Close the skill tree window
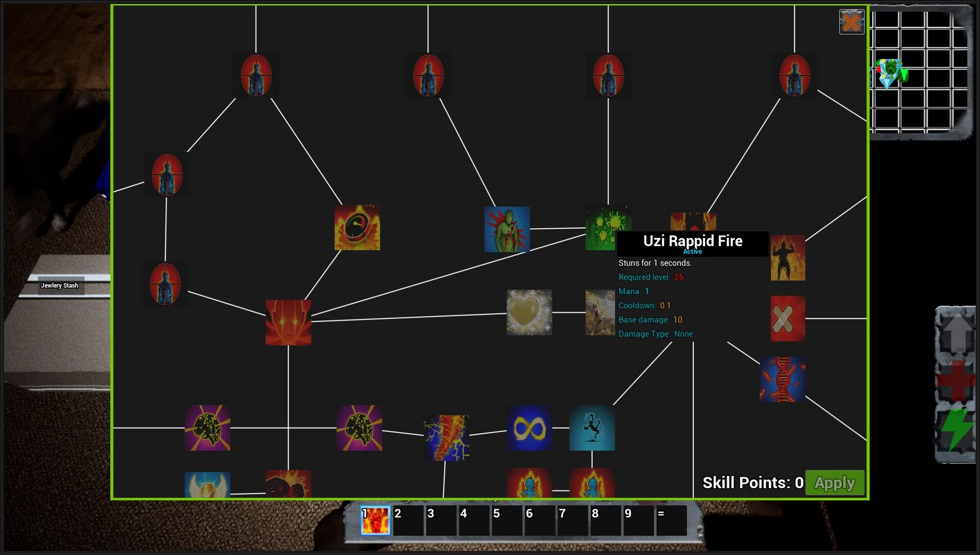Screen dimensions: 980x555 click(852, 22)
